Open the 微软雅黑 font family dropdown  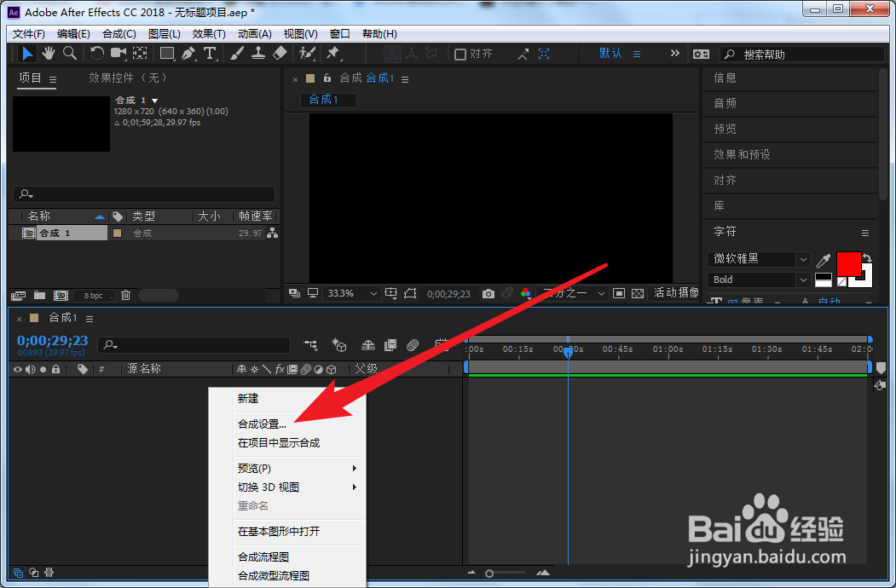(758, 259)
